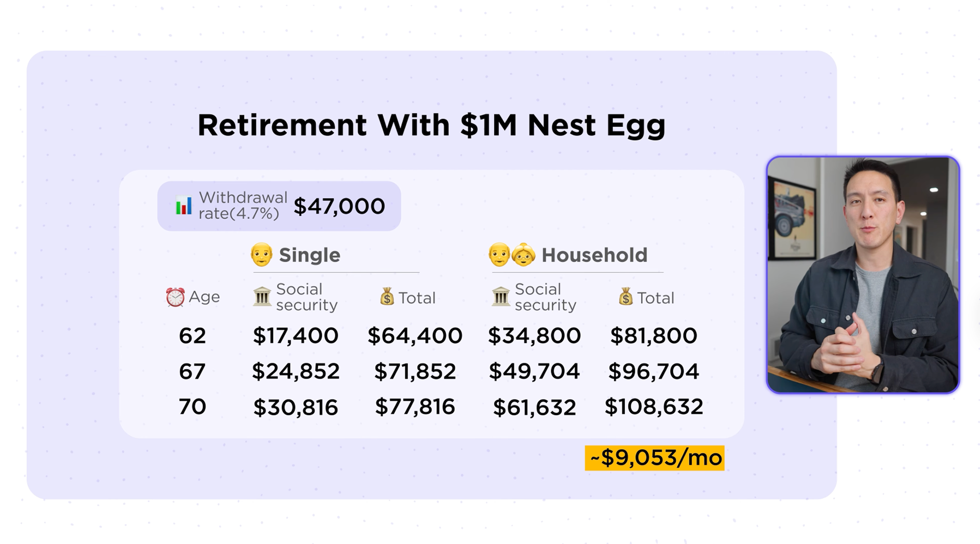Click the Retirement With $1M Nest Egg title

click(431, 125)
